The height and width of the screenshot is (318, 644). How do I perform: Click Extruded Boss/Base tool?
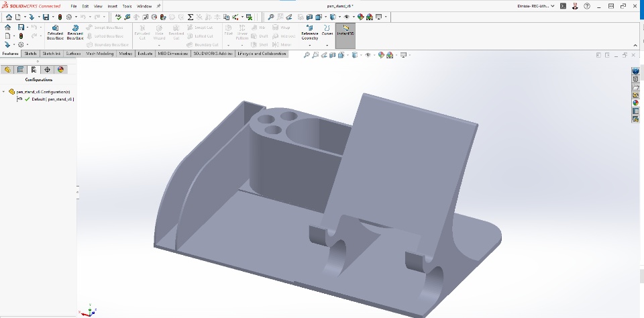[x=55, y=32]
